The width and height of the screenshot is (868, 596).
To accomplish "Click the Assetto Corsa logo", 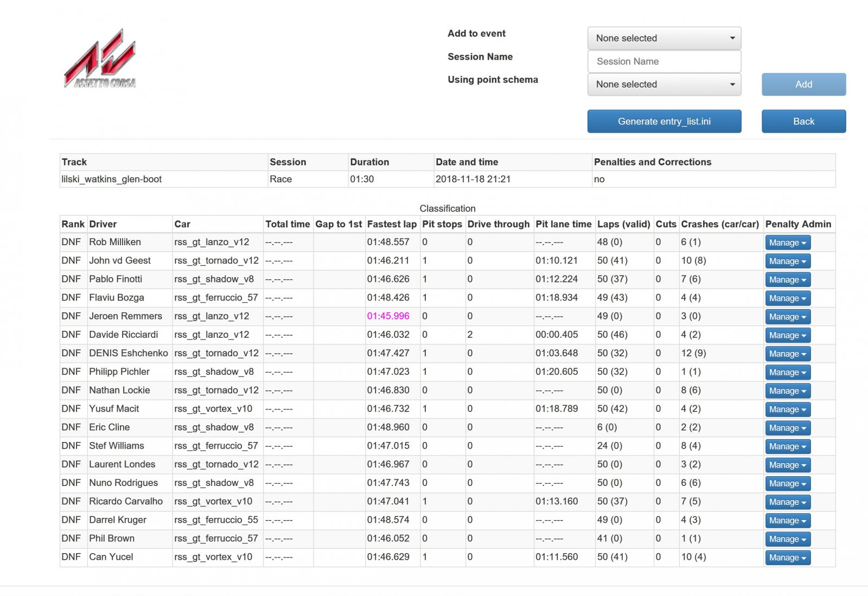I will point(100,59).
